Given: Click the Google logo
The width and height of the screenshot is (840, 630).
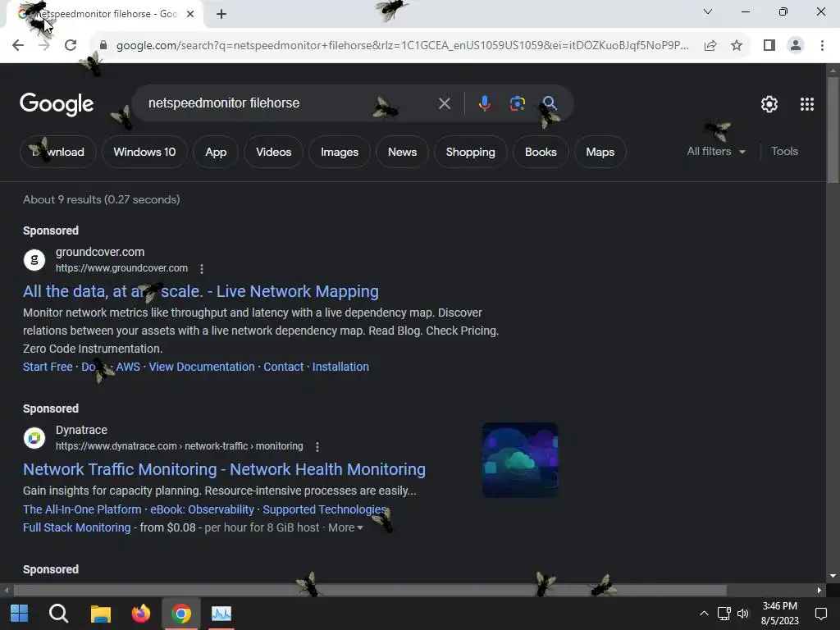Looking at the screenshot, I should (57, 104).
